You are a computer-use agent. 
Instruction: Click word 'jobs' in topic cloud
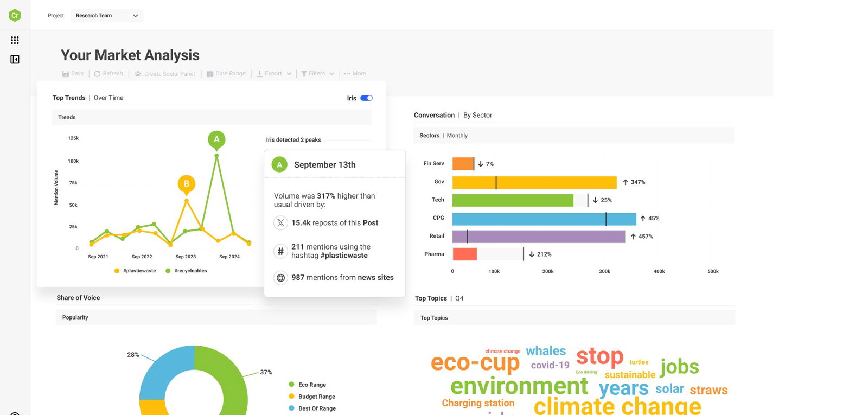(x=679, y=367)
